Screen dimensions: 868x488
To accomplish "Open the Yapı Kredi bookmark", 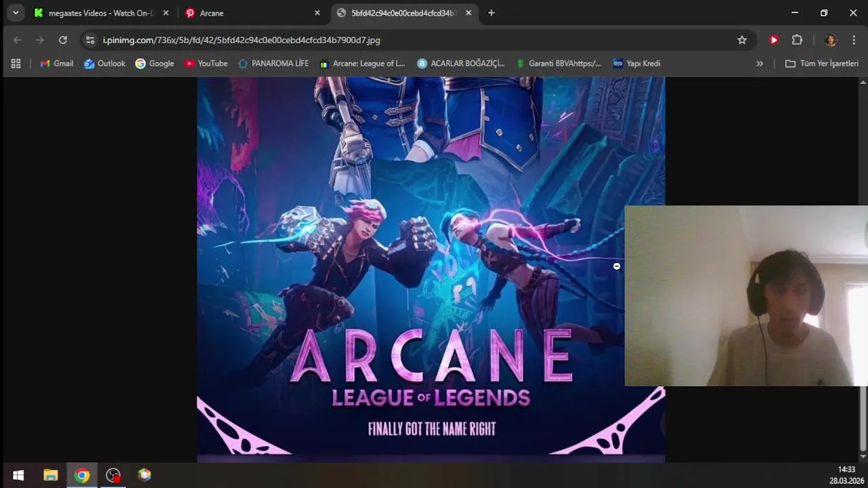I will pos(636,63).
